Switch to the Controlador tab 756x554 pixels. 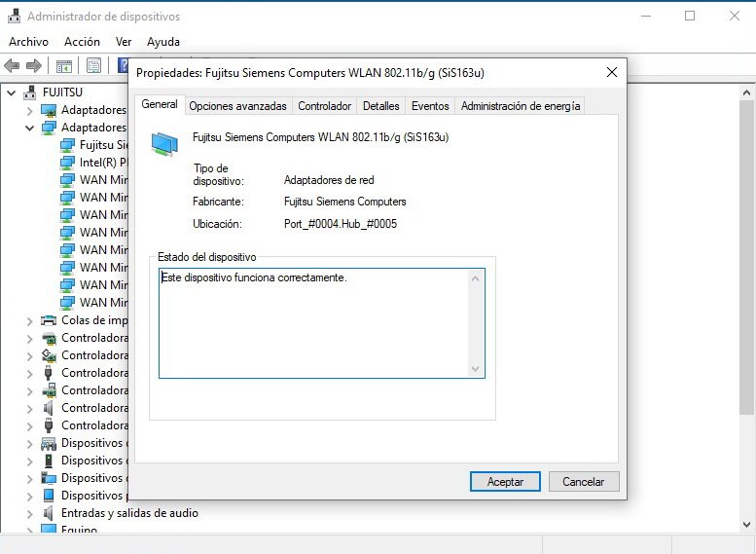point(324,106)
